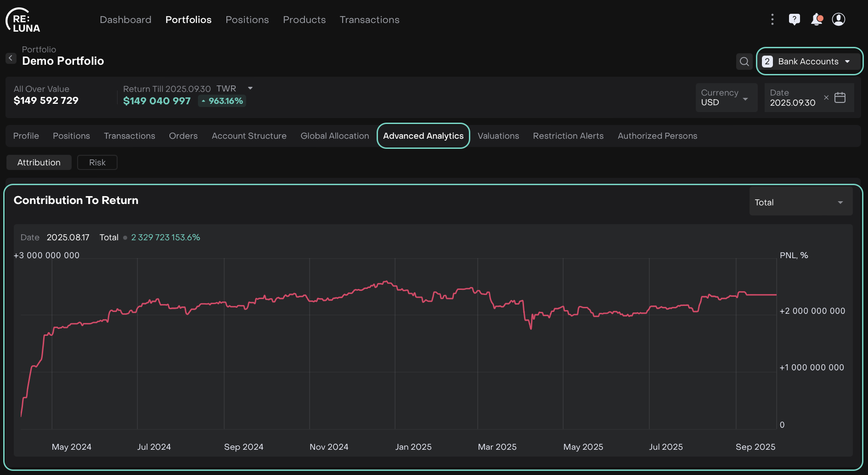The width and height of the screenshot is (868, 475).
Task: Open the user profile icon
Action: [x=839, y=19]
